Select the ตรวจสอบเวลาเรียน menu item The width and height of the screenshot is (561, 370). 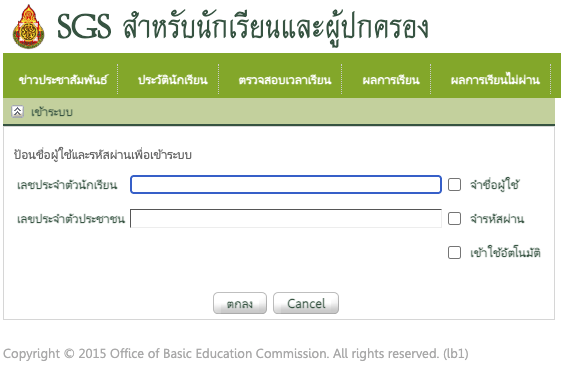coord(285,79)
